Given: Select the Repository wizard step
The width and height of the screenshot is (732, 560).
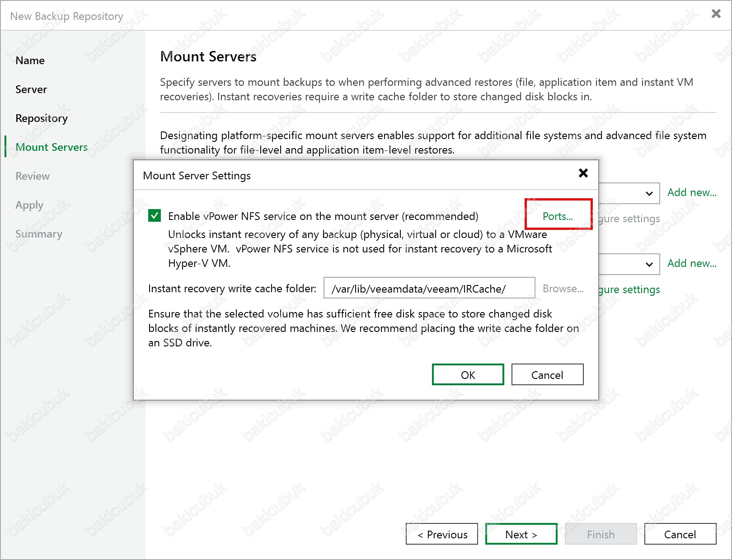Looking at the screenshot, I should point(42,118).
